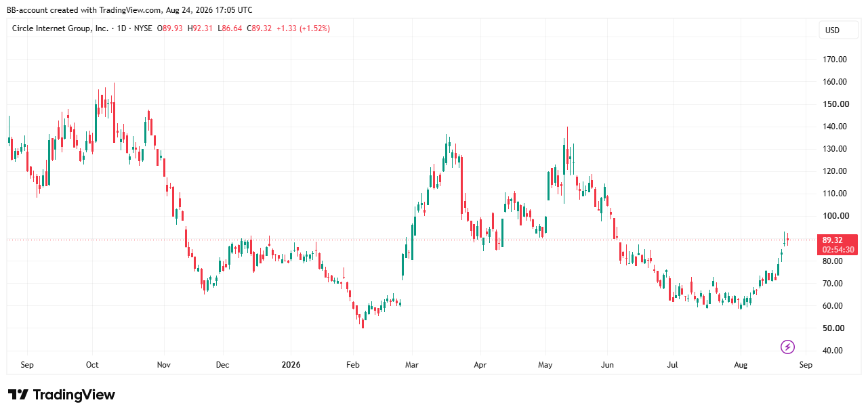Image resolution: width=868 pixels, height=415 pixels.
Task: Click the low value L86.64
Action: pos(231,28)
